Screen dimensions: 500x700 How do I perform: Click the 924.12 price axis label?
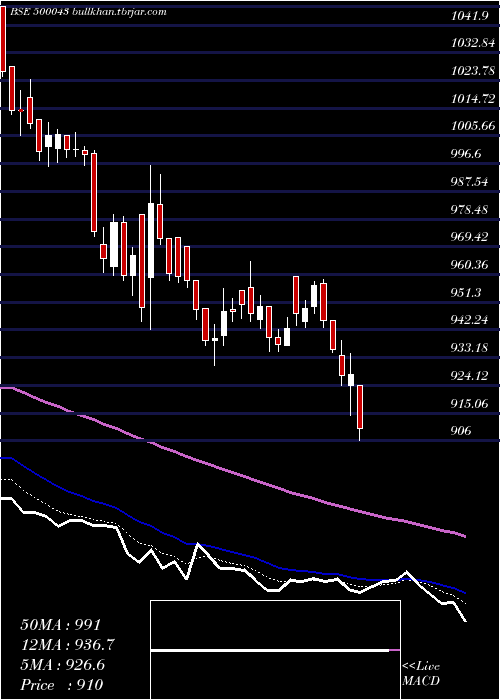[x=470, y=376]
